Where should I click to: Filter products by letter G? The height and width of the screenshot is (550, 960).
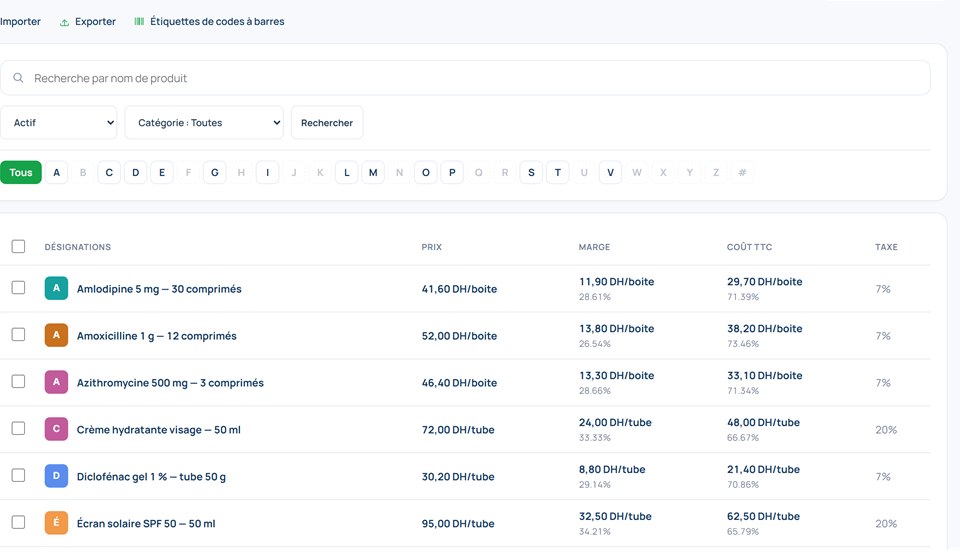tap(215, 172)
